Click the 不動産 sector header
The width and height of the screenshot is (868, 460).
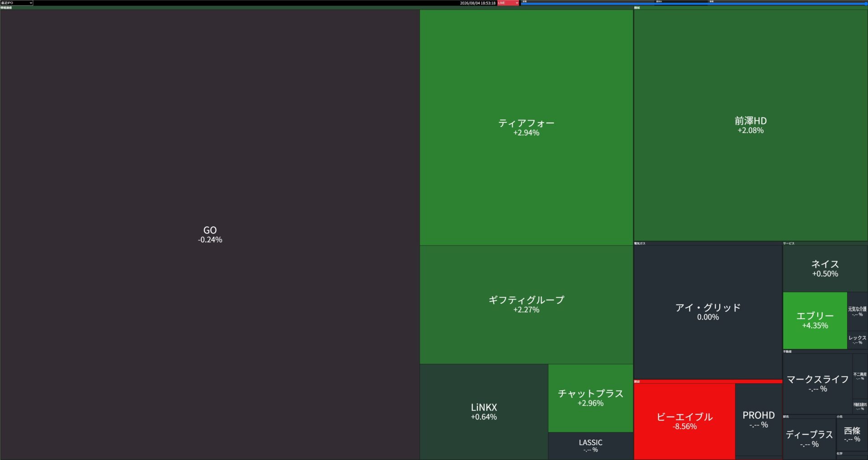tap(825, 351)
